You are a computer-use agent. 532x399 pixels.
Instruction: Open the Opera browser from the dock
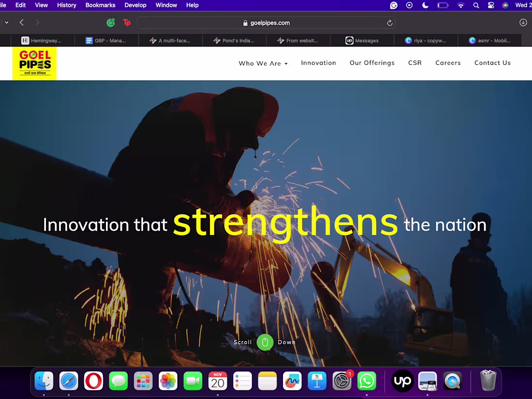93,381
